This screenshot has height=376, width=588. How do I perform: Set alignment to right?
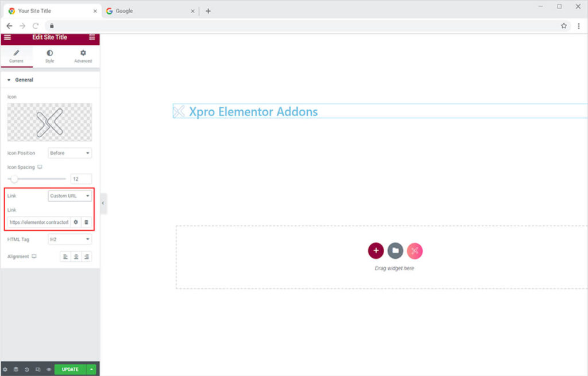(86, 257)
